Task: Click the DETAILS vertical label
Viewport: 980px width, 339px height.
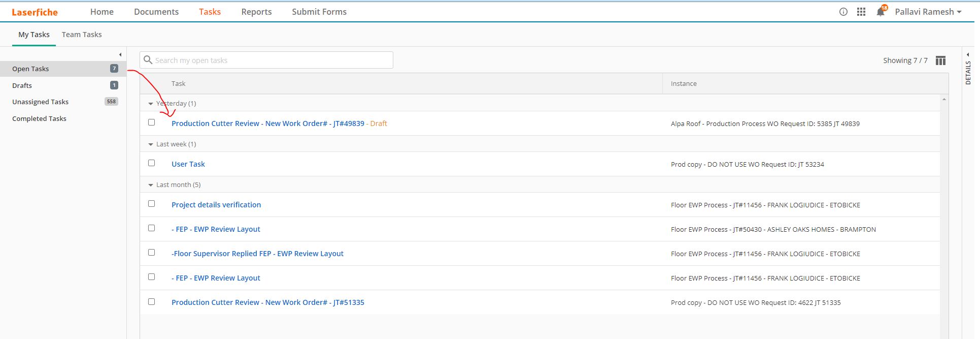Action: coord(968,73)
